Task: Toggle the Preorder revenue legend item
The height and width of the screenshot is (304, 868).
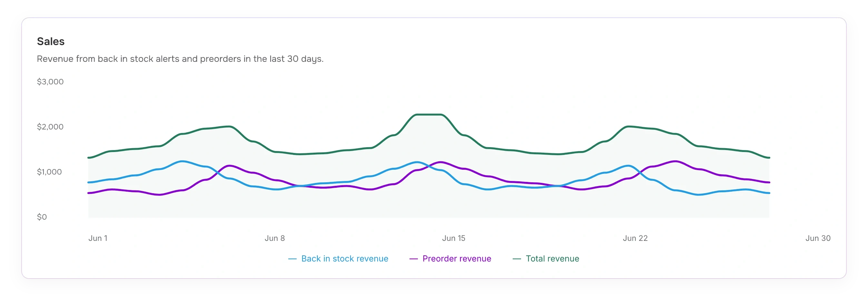Action: (450, 259)
